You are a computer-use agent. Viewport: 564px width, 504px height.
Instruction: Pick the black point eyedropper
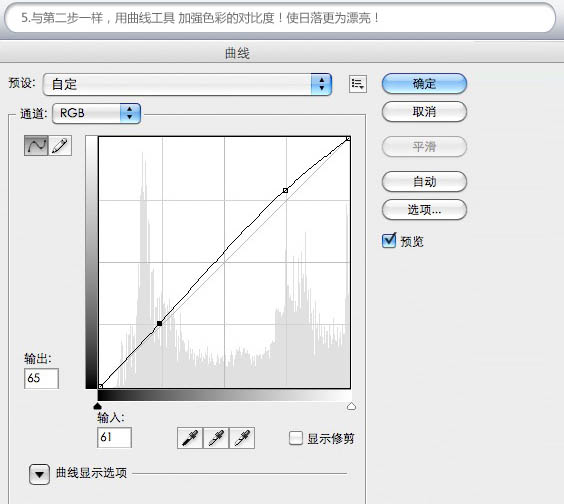pos(190,438)
